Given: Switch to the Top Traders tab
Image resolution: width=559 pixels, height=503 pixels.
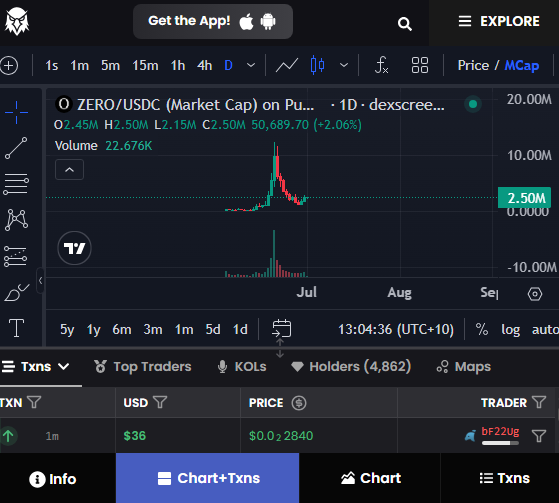Looking at the screenshot, I should coord(142,366).
